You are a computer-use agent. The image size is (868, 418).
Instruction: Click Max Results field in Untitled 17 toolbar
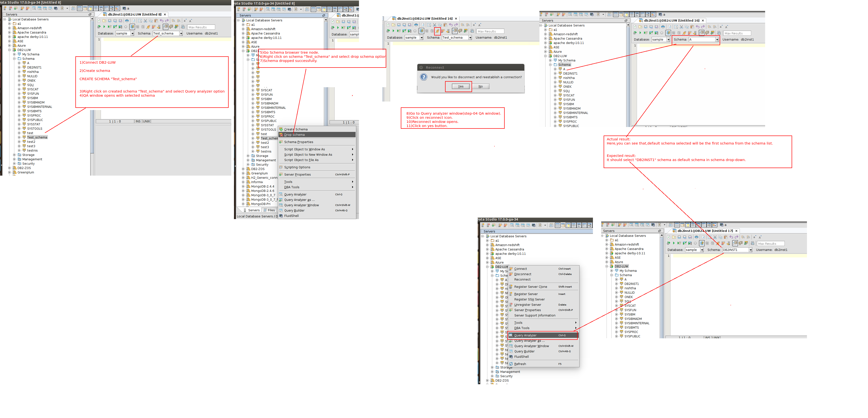point(770,244)
